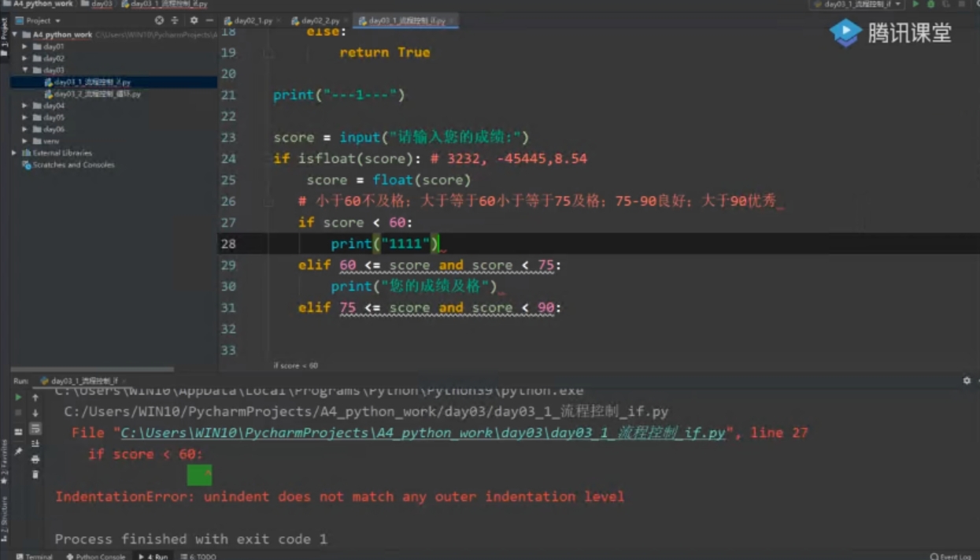Collapse the day03 folder
This screenshot has width=980, height=560.
pyautogui.click(x=25, y=70)
